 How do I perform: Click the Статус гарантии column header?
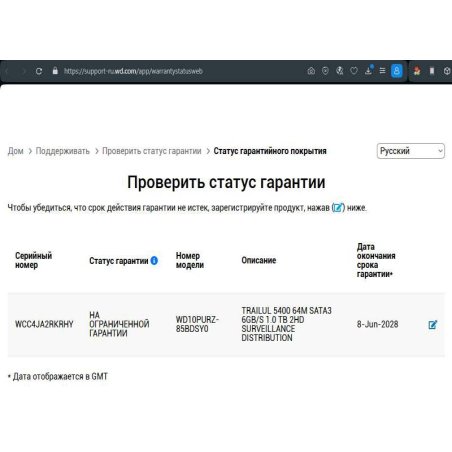coord(119,261)
